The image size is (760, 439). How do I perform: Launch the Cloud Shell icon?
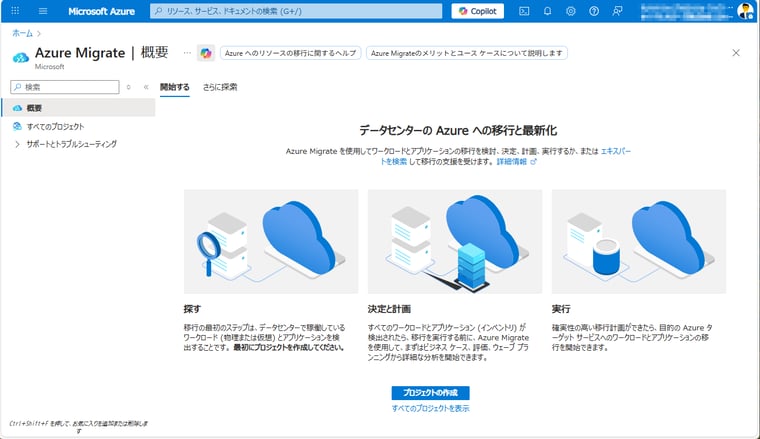coord(524,11)
